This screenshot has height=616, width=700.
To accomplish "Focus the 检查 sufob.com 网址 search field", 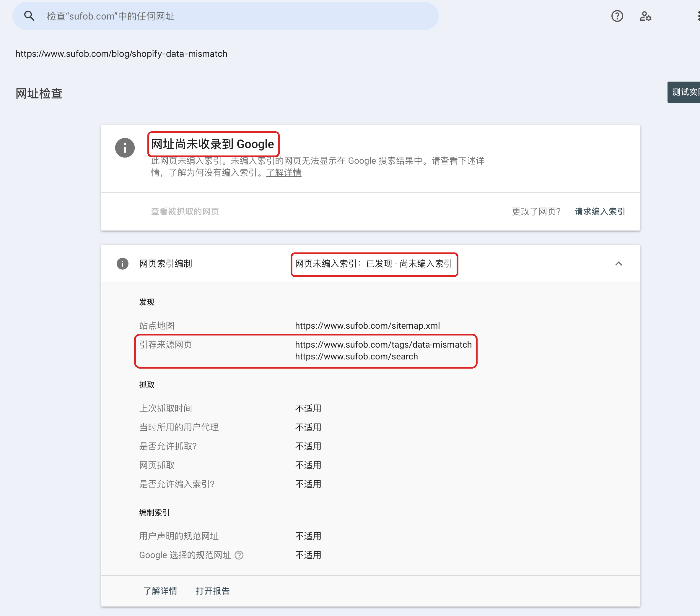I will point(226,16).
